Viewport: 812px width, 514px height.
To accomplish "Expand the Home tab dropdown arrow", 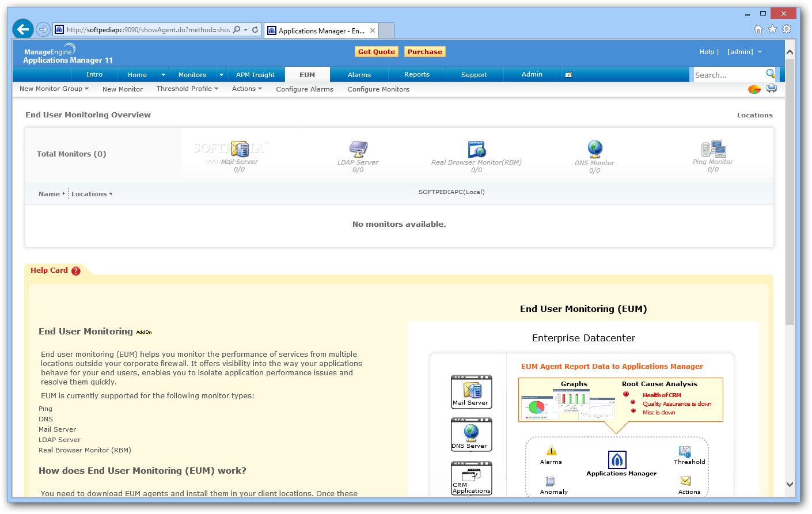I will (163, 75).
